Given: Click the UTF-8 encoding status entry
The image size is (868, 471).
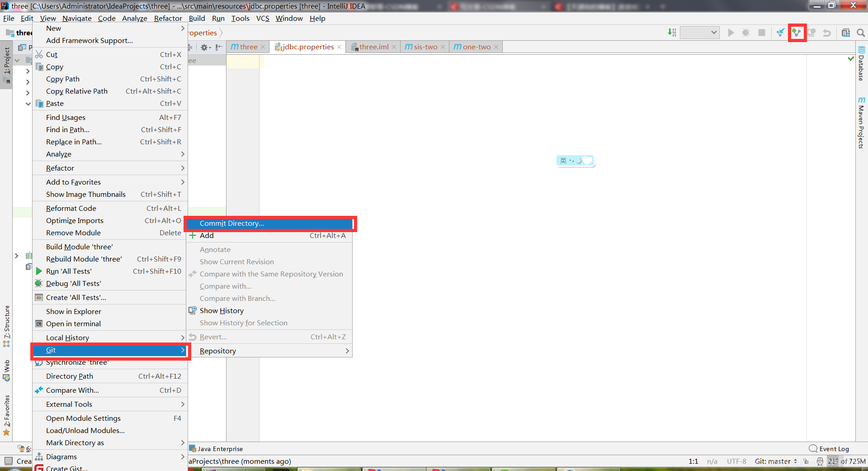Looking at the screenshot, I should pyautogui.click(x=736, y=461).
